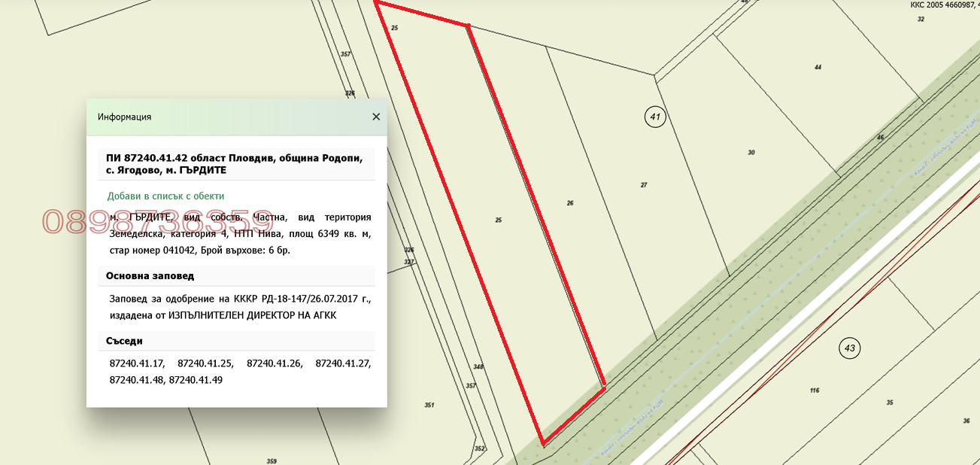Open neighbor parcel 87240.41.25
The height and width of the screenshot is (465, 980).
pos(205,363)
